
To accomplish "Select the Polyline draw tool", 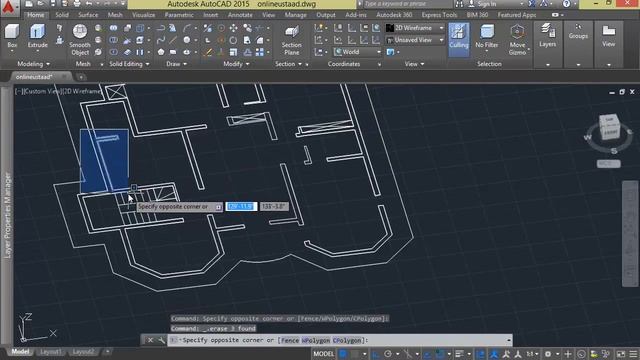I will 161,28.
